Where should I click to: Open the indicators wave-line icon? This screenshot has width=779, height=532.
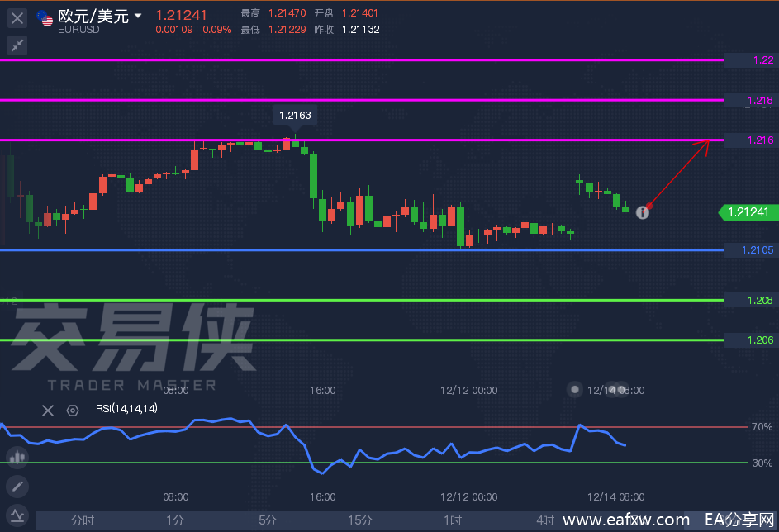(x=17, y=514)
